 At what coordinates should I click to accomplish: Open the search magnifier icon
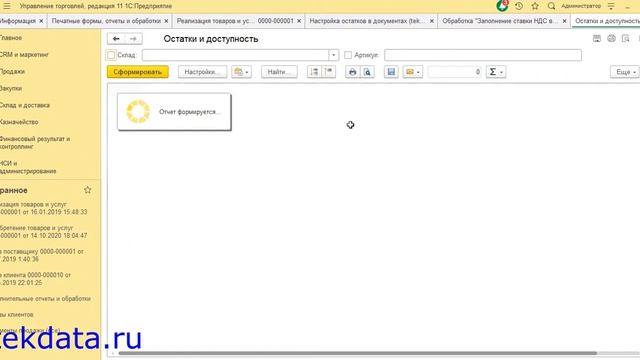click(x=551, y=6)
